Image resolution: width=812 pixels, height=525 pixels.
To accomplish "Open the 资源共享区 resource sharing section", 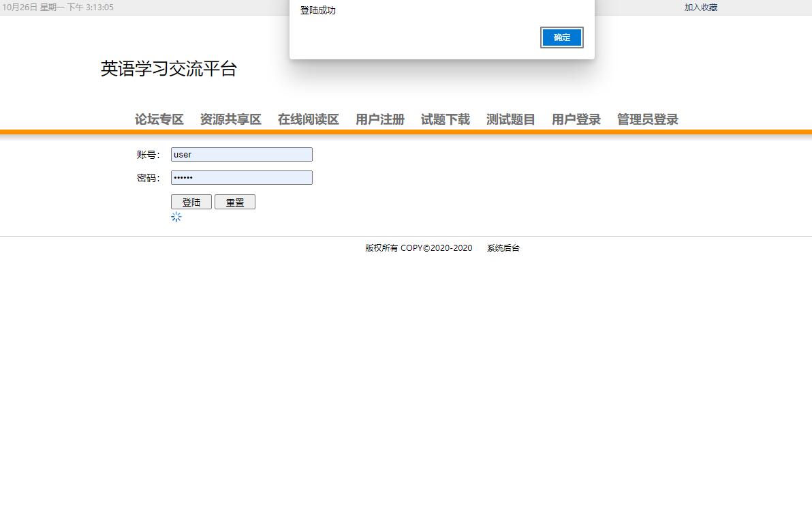I will pos(231,119).
